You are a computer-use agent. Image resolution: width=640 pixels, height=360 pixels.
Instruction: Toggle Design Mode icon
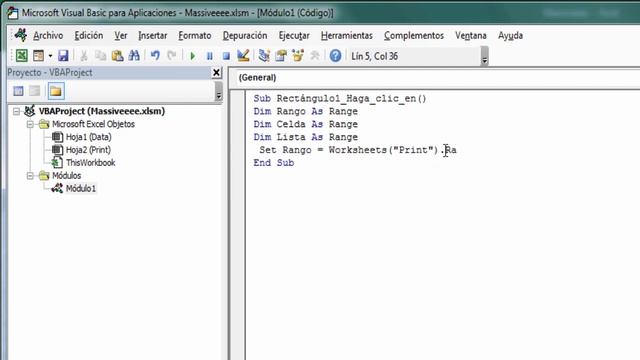(x=243, y=56)
